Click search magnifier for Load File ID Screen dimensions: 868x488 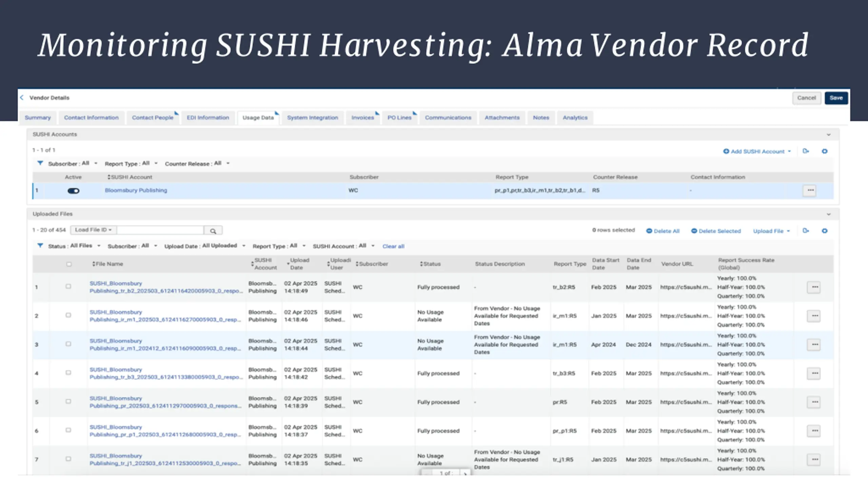(213, 231)
